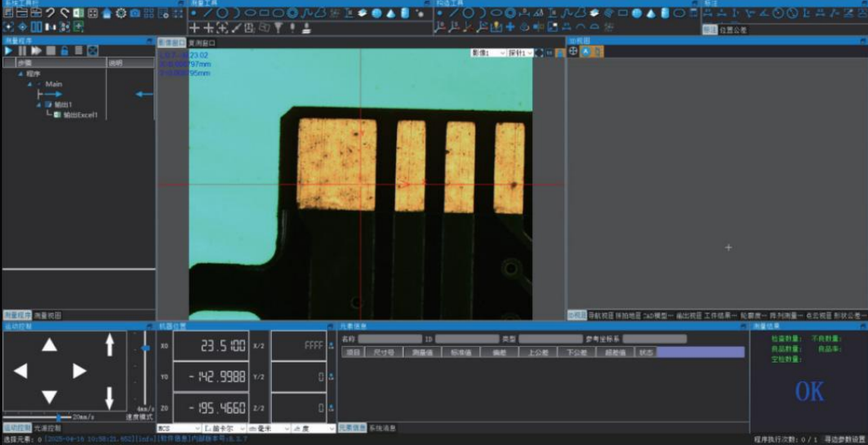868x445 pixels.
Task: Select the ring tool in measurement tools
Action: click(292, 13)
